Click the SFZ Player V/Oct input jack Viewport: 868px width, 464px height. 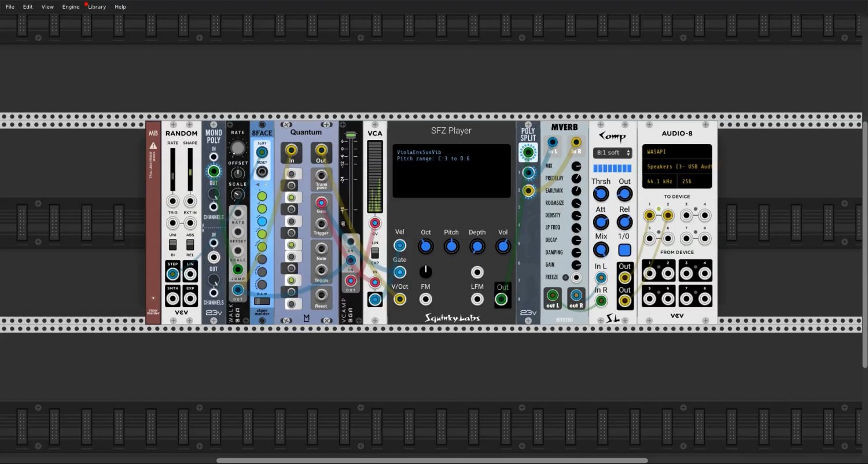click(400, 299)
